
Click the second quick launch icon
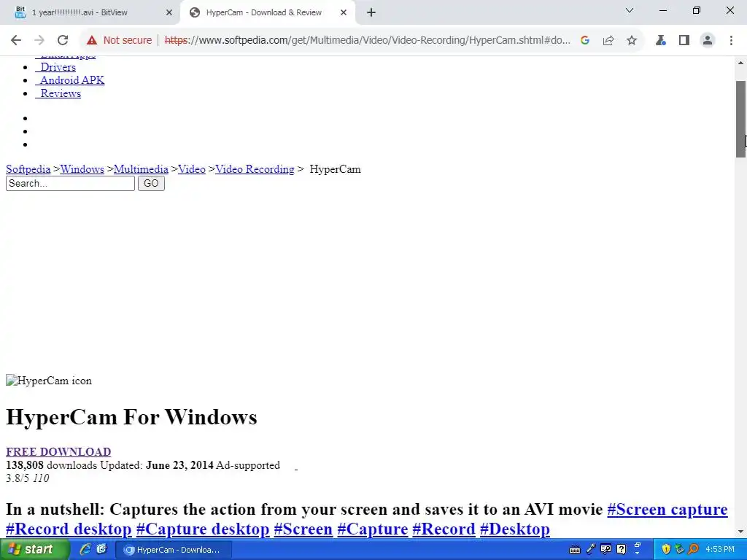101,550
